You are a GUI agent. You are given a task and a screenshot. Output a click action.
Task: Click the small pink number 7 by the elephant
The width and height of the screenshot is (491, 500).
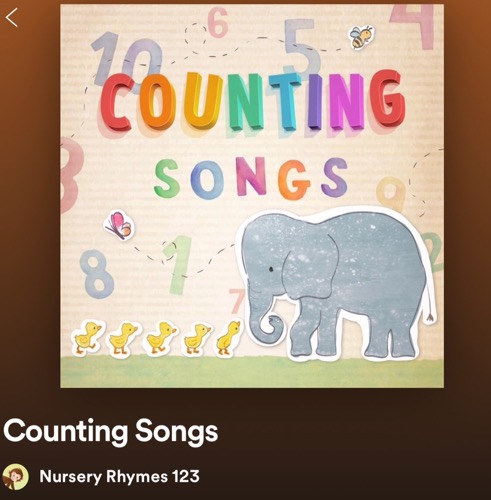click(x=237, y=301)
